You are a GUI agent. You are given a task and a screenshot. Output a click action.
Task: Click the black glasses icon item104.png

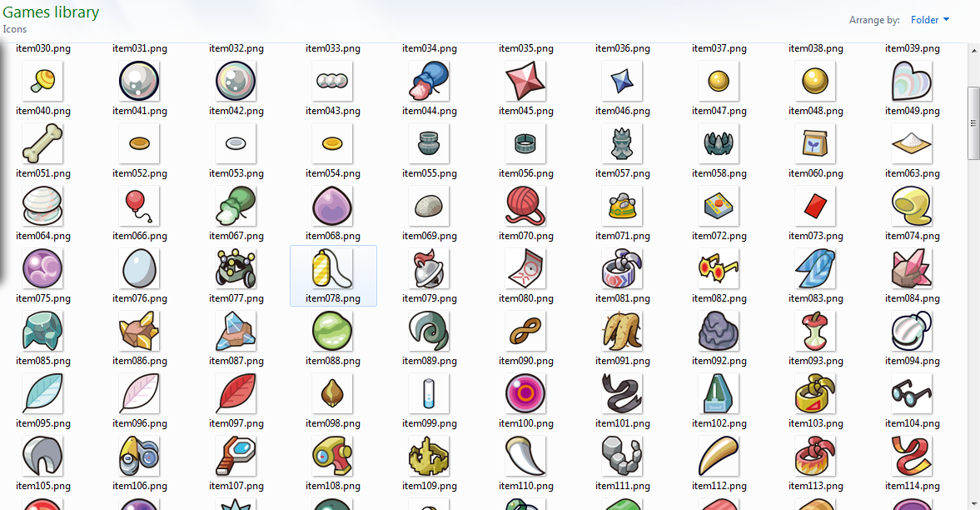(x=912, y=393)
